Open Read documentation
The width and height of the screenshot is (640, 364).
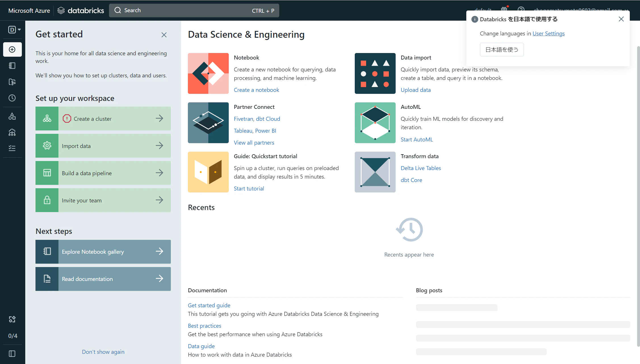click(x=103, y=279)
